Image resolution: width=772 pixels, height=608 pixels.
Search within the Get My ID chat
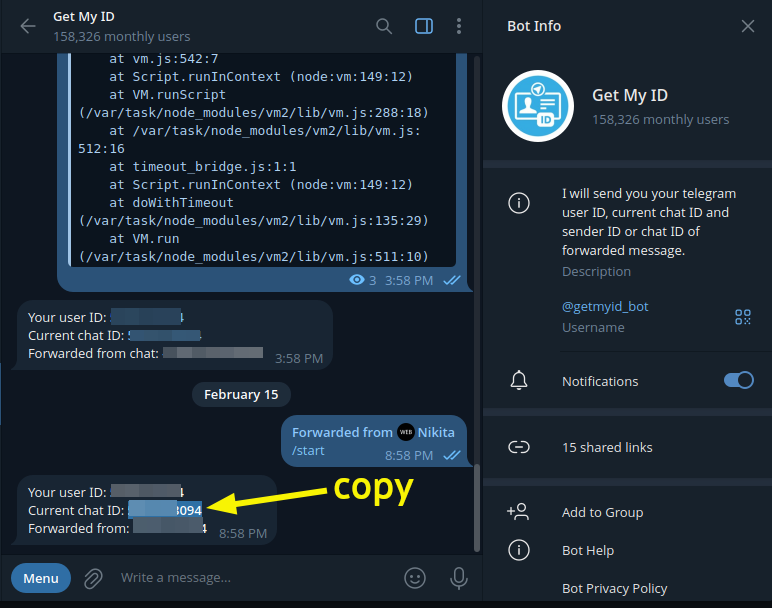point(384,26)
